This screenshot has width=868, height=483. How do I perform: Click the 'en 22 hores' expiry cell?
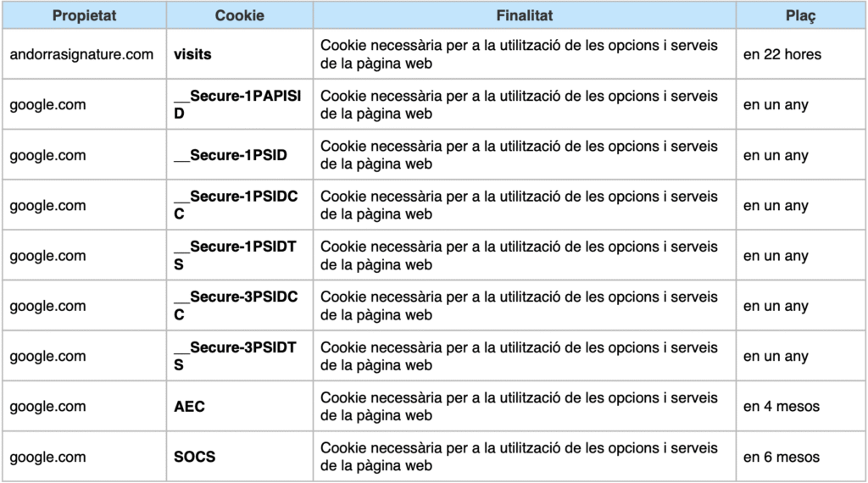tap(782, 54)
